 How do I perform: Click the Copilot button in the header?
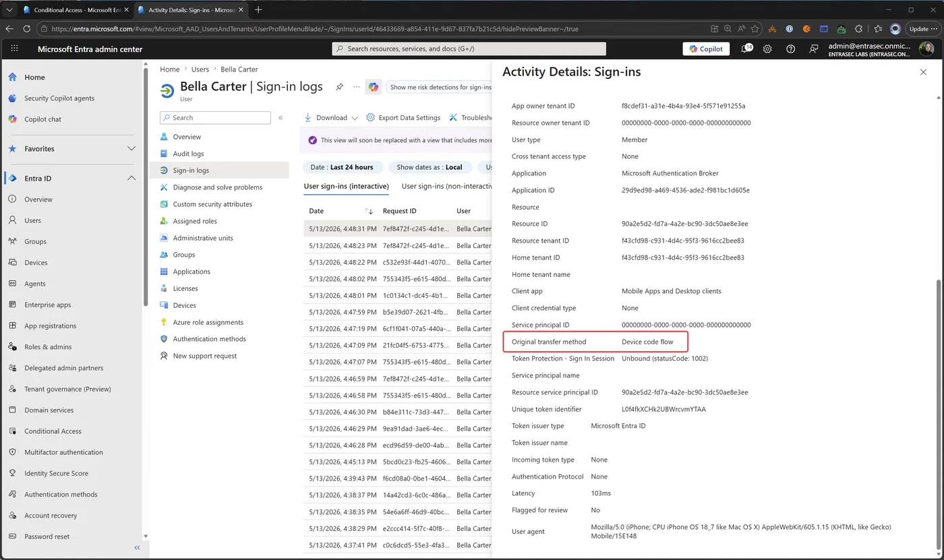(706, 49)
